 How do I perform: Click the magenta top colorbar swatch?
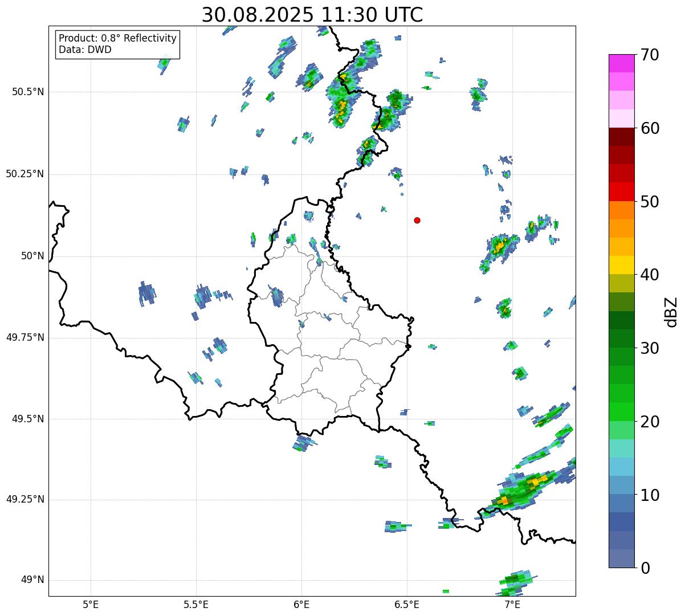[x=621, y=64]
